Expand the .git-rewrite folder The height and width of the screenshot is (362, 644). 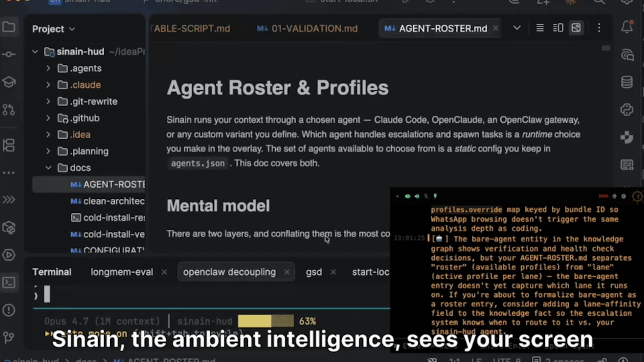48,101
